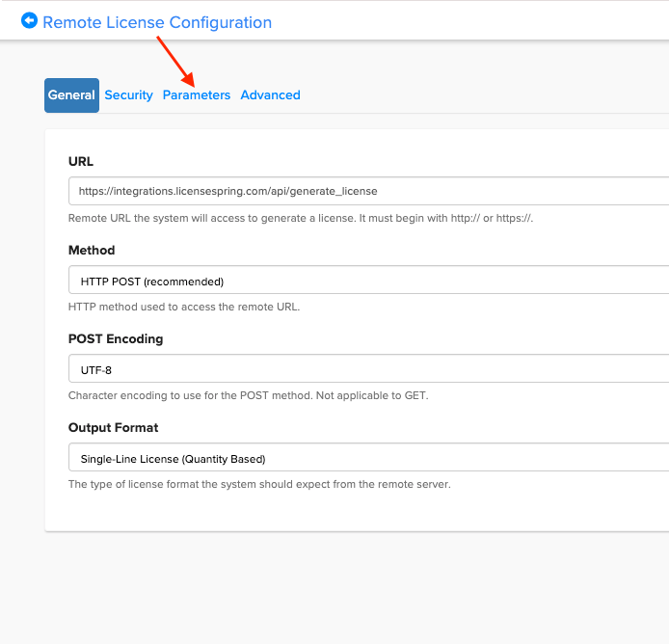Click the Remote License Configuration title
The height and width of the screenshot is (644, 669).
pos(157,22)
